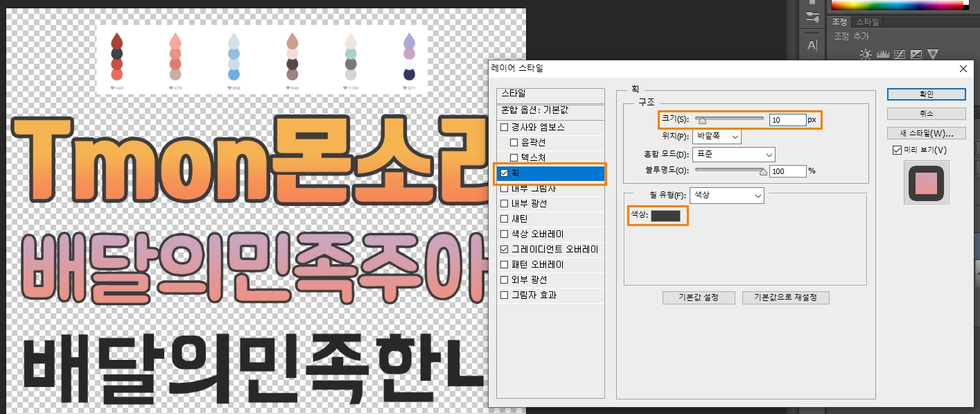The image size is (980, 414).
Task: Click the style preview thumbnail
Action: point(927,183)
